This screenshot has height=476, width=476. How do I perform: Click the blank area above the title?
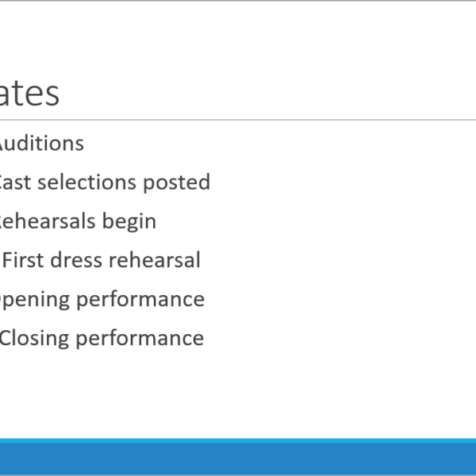(x=238, y=40)
